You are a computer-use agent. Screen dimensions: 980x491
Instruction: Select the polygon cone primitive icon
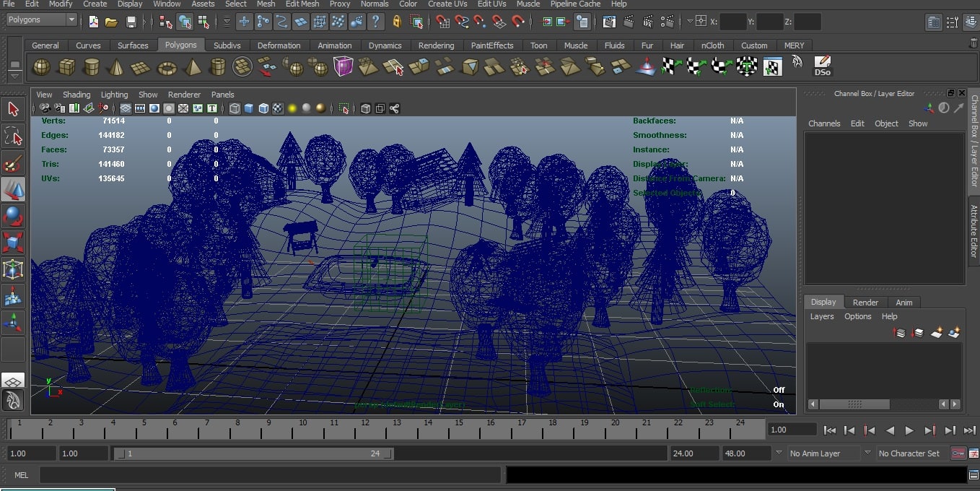tap(115, 68)
